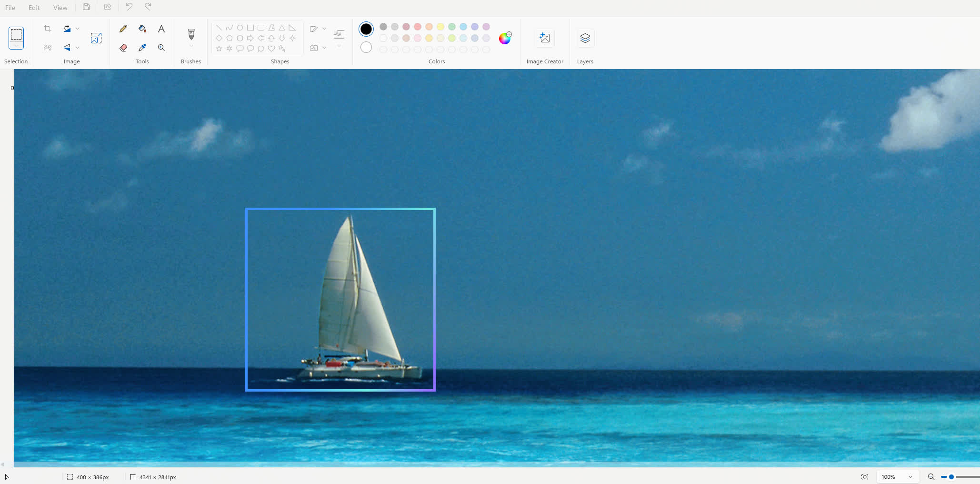Pick the Curve shape

[x=230, y=28]
